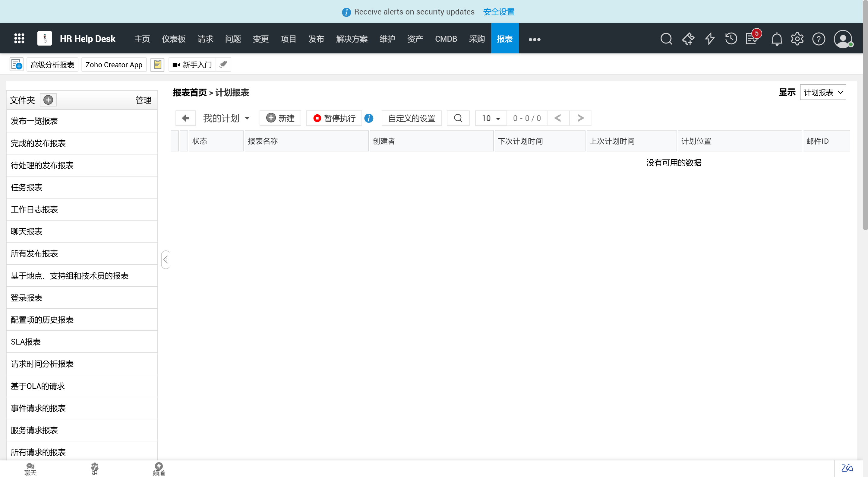Click the new custom report icon
868x477 pixels.
17,64
